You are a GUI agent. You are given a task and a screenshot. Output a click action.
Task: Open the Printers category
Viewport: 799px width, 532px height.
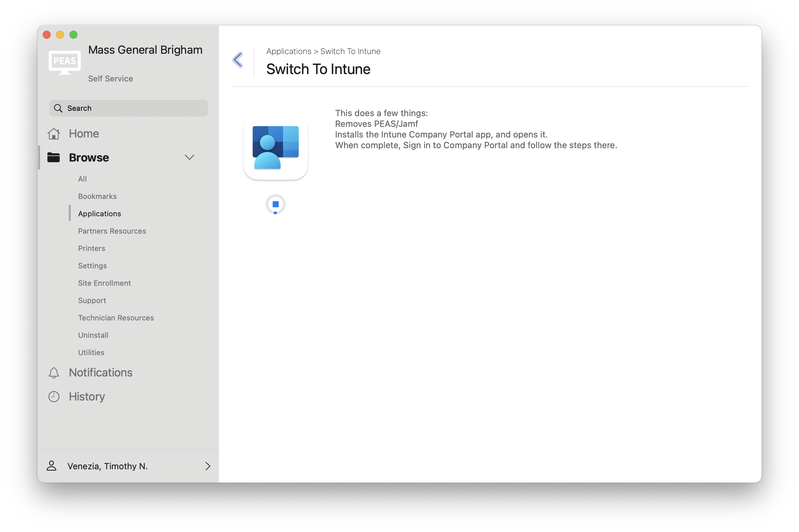coord(91,248)
